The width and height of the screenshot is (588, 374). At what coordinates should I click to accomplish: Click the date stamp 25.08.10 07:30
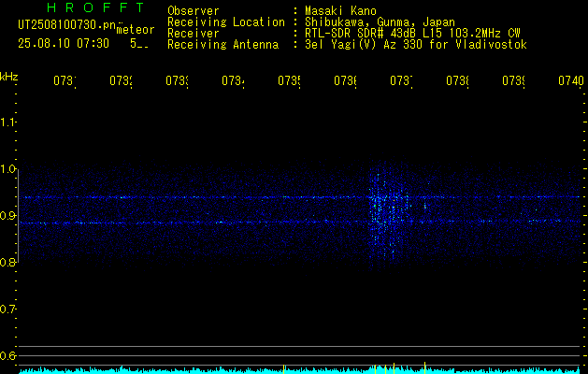(x=64, y=44)
